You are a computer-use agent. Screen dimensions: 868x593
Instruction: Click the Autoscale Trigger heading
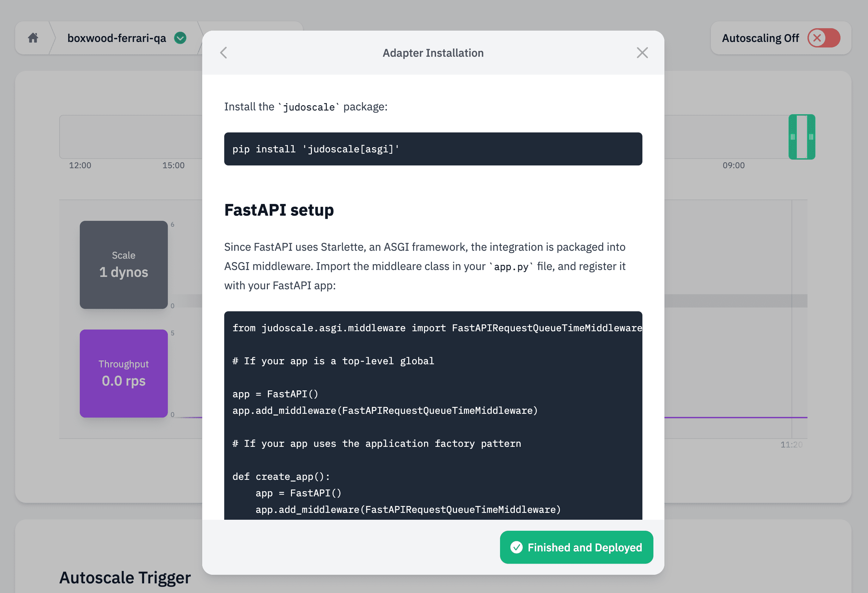[x=125, y=577]
